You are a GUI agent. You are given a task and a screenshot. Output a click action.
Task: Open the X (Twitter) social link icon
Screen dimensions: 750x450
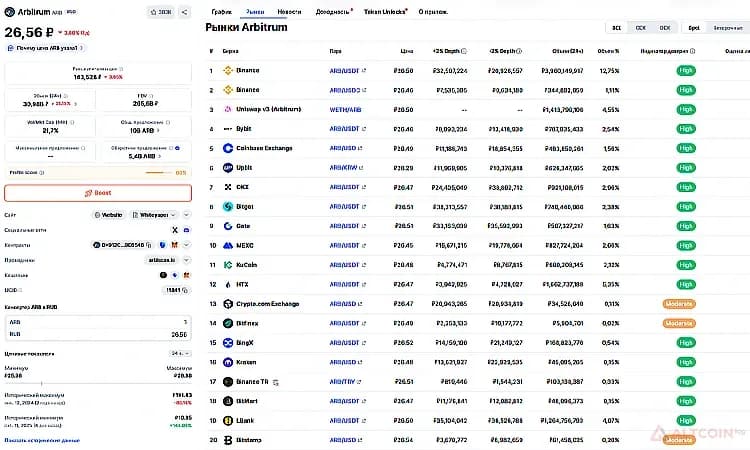tap(175, 230)
